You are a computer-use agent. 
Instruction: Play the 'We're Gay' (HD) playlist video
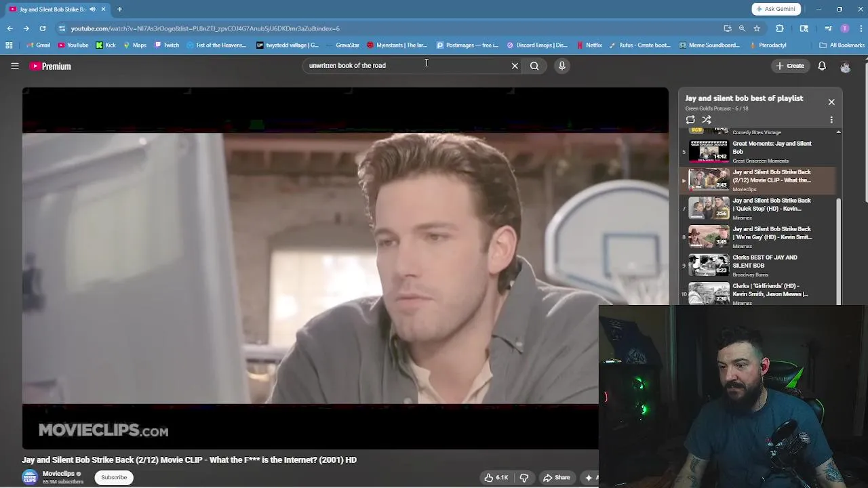tap(758, 237)
